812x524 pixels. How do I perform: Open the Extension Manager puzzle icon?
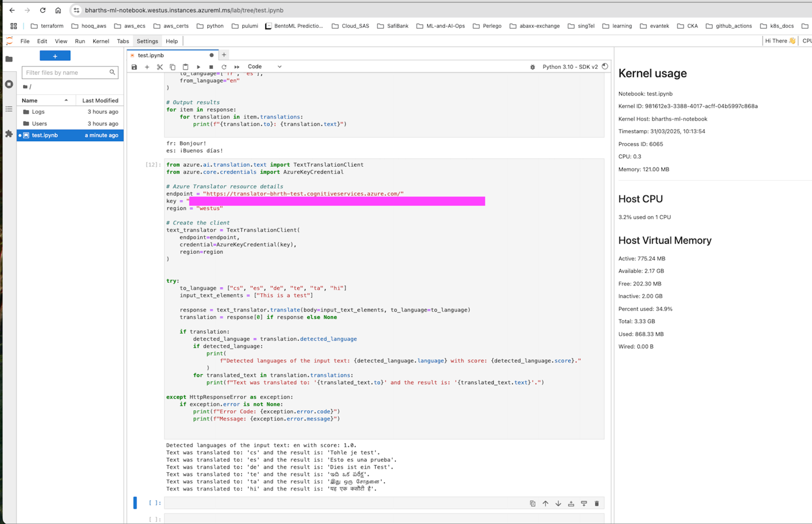[x=9, y=134]
